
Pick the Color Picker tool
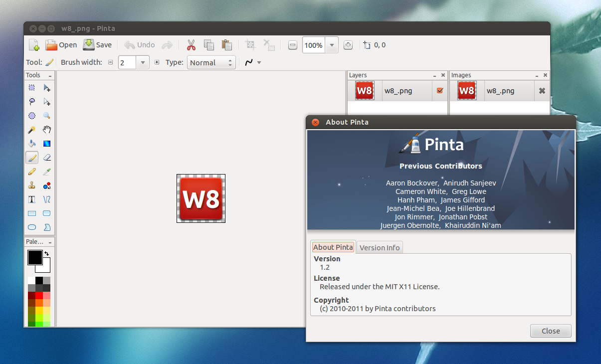(x=47, y=171)
